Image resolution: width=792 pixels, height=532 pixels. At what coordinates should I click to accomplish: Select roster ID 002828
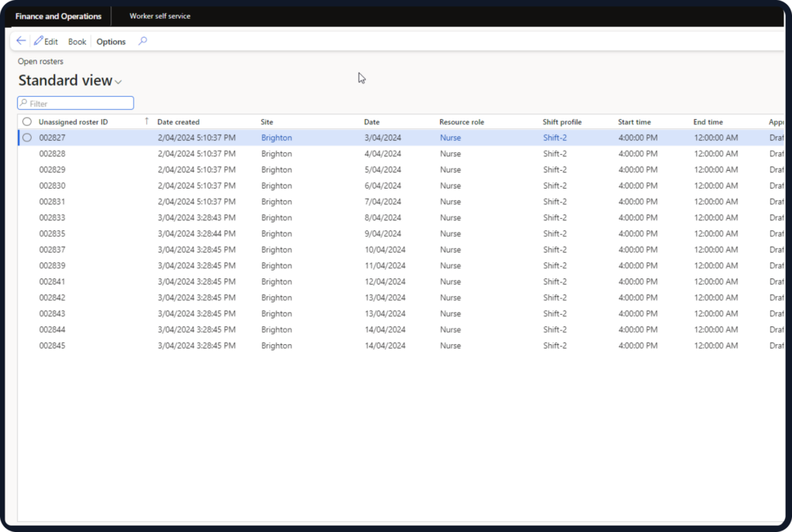(x=52, y=153)
